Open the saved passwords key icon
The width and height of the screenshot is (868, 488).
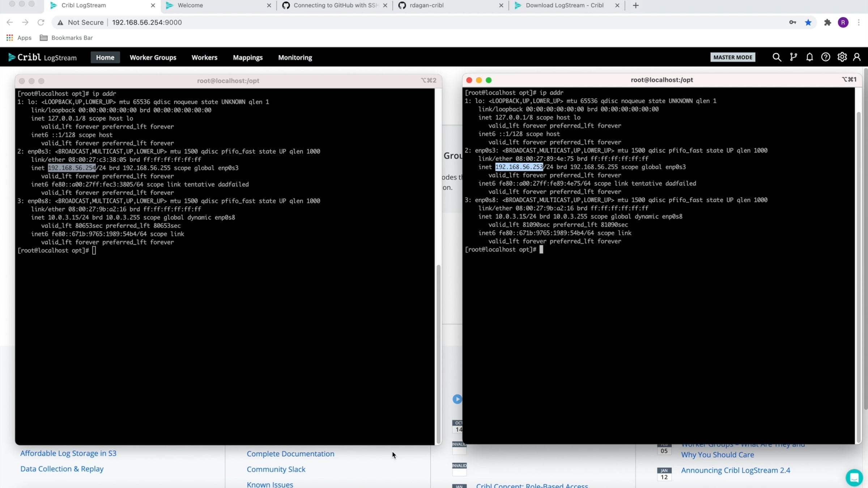click(793, 22)
